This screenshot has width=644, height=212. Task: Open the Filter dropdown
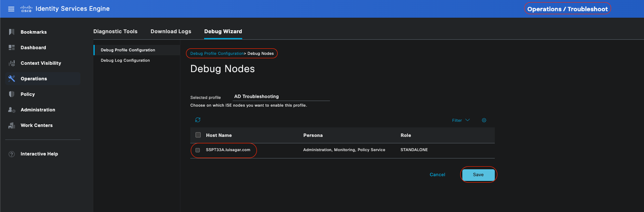click(x=461, y=120)
